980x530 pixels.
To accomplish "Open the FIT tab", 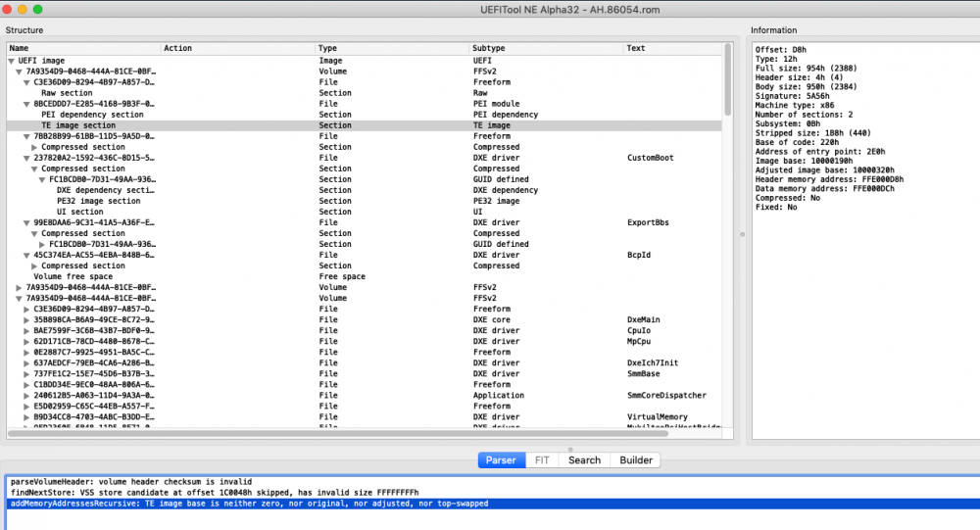I will click(x=542, y=460).
